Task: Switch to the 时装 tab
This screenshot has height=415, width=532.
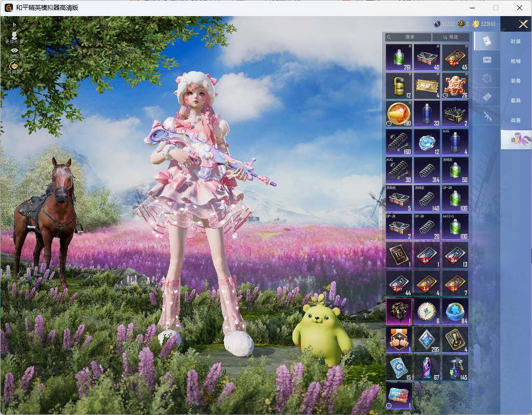Action: coord(516,41)
